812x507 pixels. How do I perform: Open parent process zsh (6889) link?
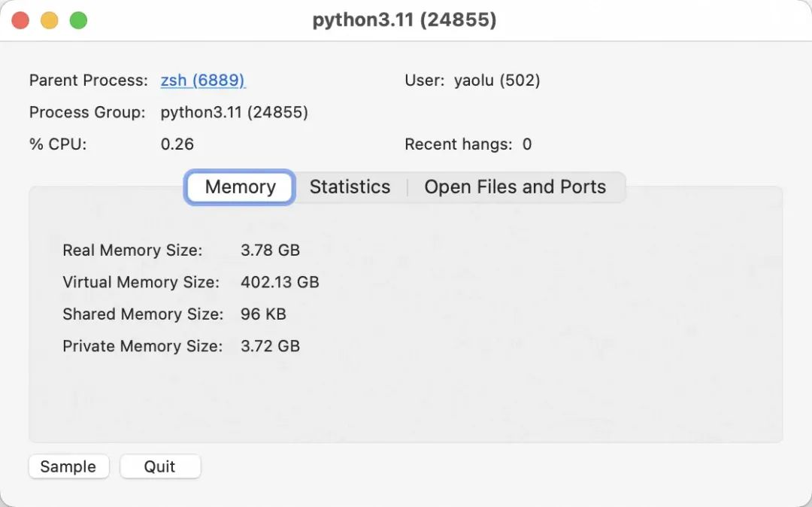(203, 80)
